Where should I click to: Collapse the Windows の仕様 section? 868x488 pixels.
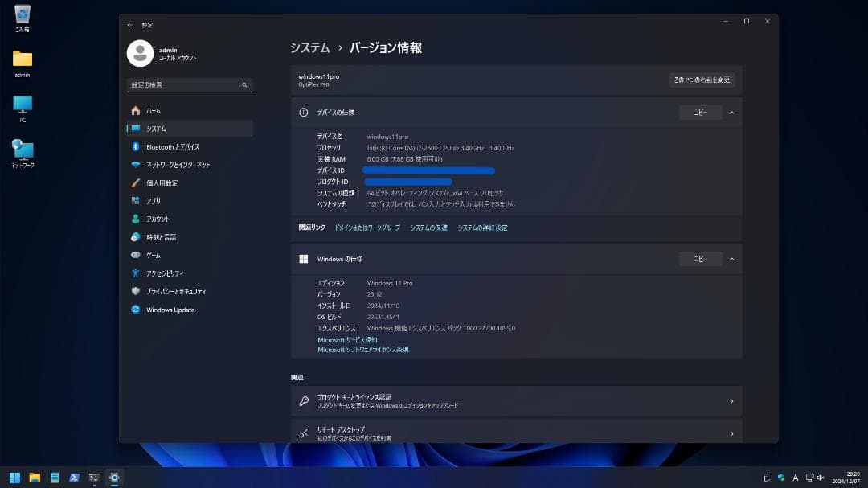pyautogui.click(x=731, y=259)
